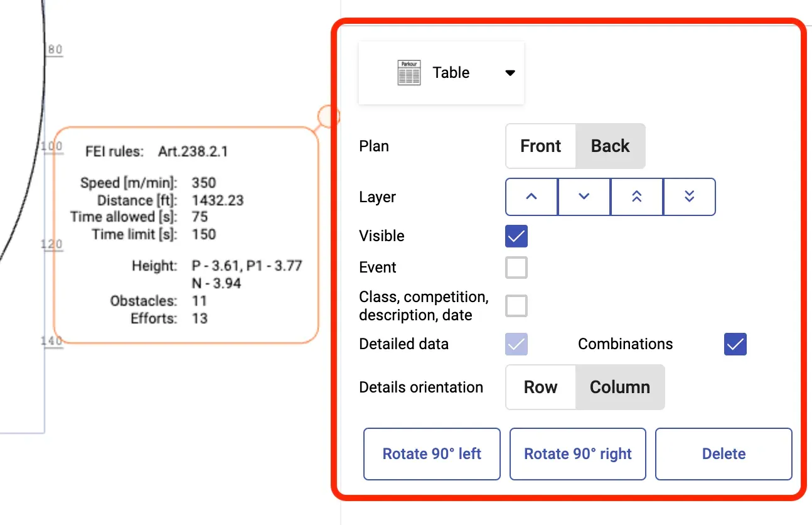Image resolution: width=812 pixels, height=525 pixels.
Task: Uncheck the Combinations checkbox
Action: 735,344
